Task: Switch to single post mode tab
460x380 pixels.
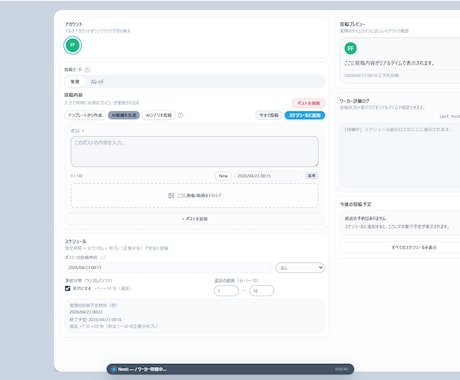Action: pos(75,82)
